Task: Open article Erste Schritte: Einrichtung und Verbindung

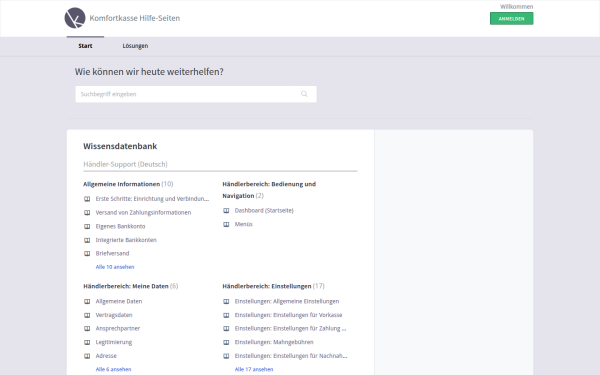Action: point(152,199)
